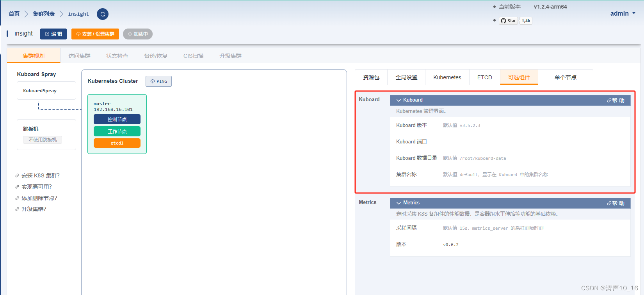The image size is (644, 295).
Task: Switch to the 访问集群 tab
Action: (79, 56)
